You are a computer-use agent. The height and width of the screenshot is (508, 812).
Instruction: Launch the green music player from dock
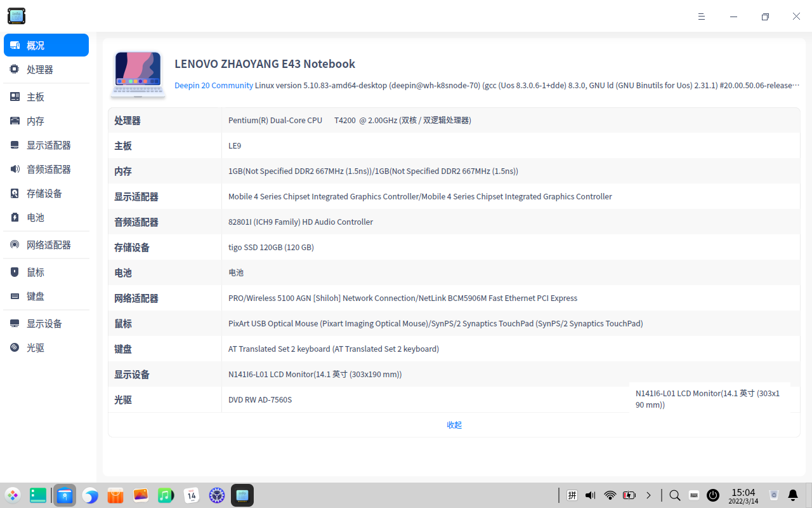coord(166,495)
